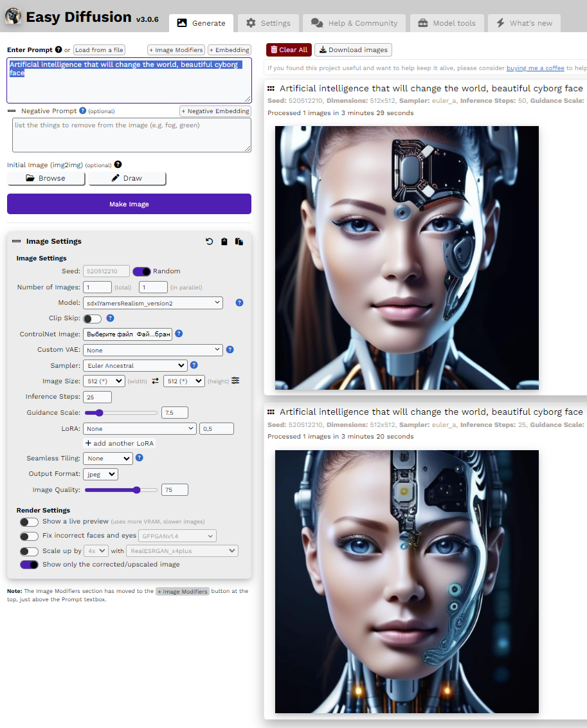Reset image settings with the undo arrow icon
This screenshot has height=728, width=587.
click(x=210, y=242)
